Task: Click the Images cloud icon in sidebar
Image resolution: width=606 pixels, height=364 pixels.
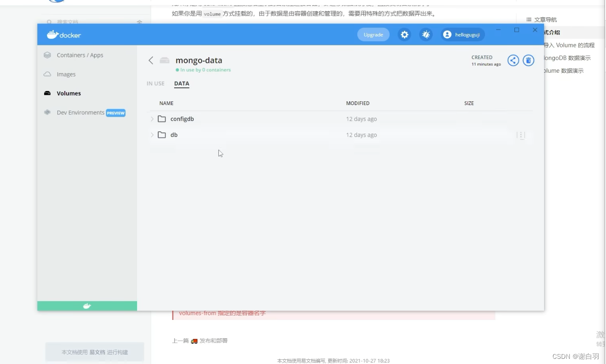Action: (47, 74)
